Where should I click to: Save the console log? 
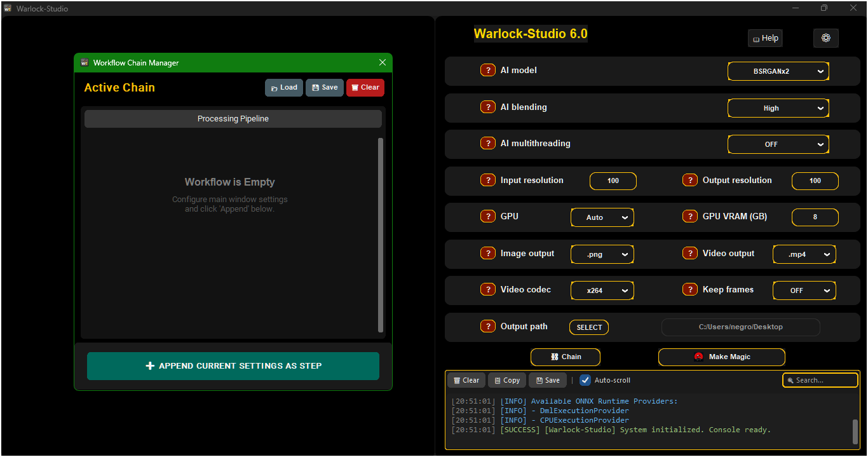click(x=548, y=380)
